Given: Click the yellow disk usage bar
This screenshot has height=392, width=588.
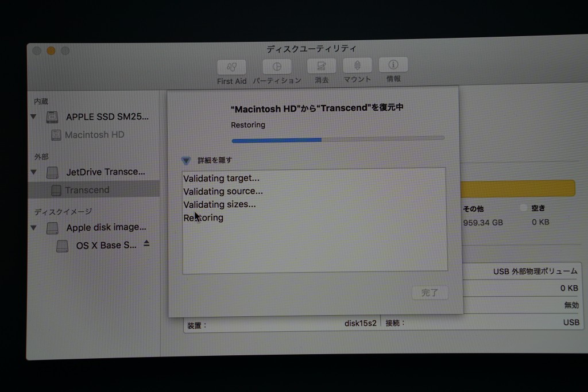Looking at the screenshot, I should (x=517, y=188).
